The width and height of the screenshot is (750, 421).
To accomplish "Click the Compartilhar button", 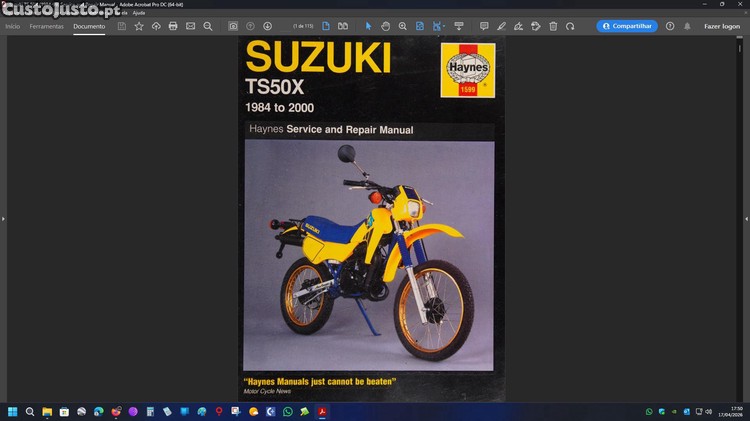I will coord(627,26).
